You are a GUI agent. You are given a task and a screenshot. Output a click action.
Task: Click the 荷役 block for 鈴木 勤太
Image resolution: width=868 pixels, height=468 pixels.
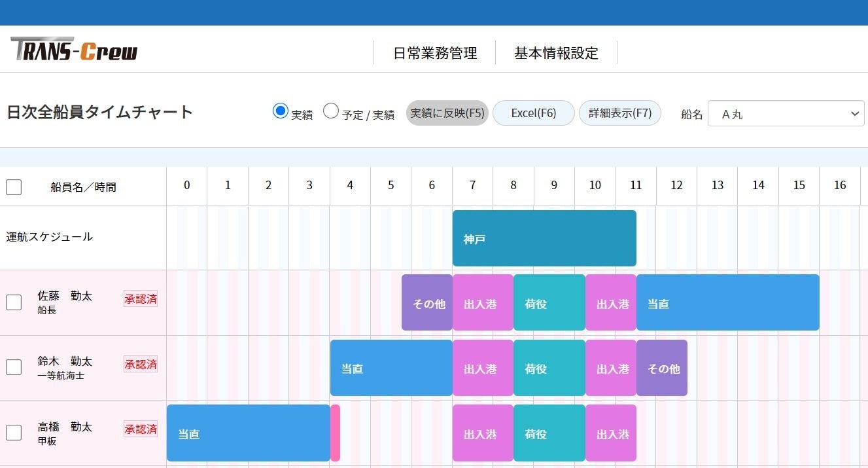pos(549,367)
